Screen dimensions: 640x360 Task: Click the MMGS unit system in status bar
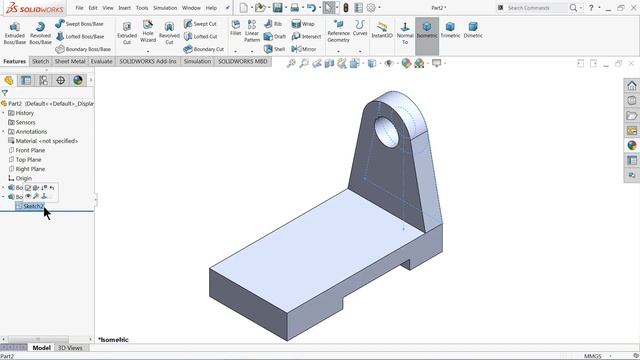[x=592, y=356]
